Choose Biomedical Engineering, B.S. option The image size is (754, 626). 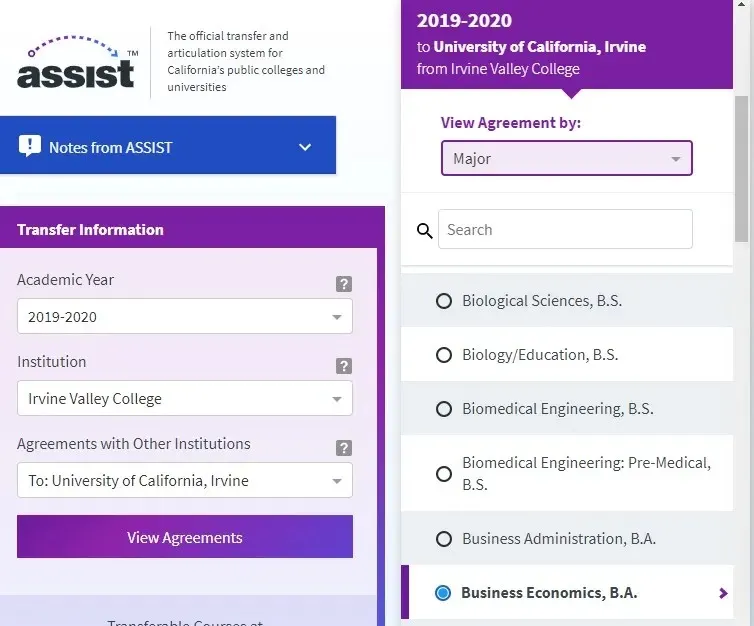coord(444,409)
